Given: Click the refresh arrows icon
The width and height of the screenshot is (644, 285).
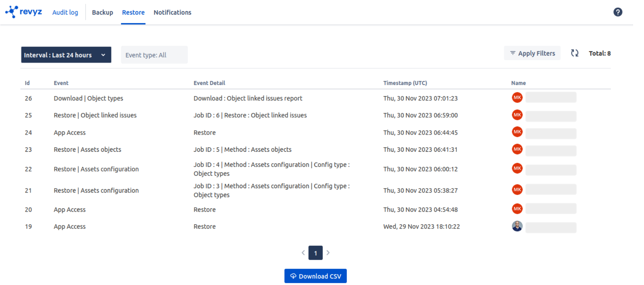Looking at the screenshot, I should (574, 53).
